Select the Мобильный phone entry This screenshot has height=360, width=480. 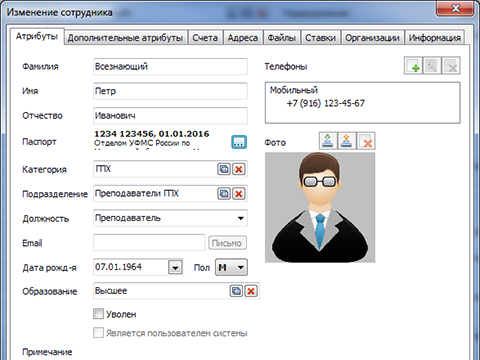pyautogui.click(x=294, y=90)
